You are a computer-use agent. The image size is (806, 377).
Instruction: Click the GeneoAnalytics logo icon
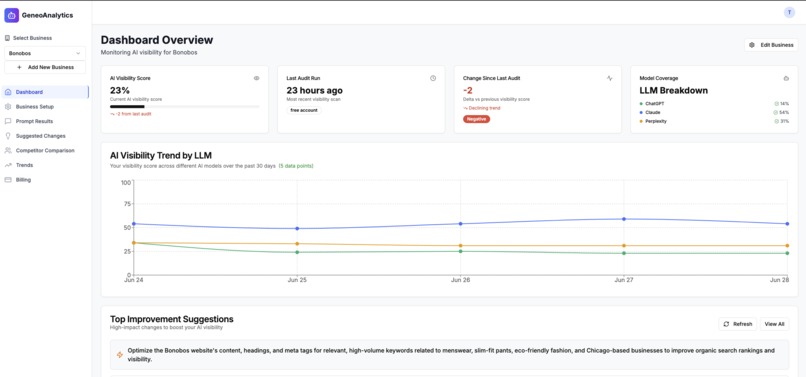(11, 15)
